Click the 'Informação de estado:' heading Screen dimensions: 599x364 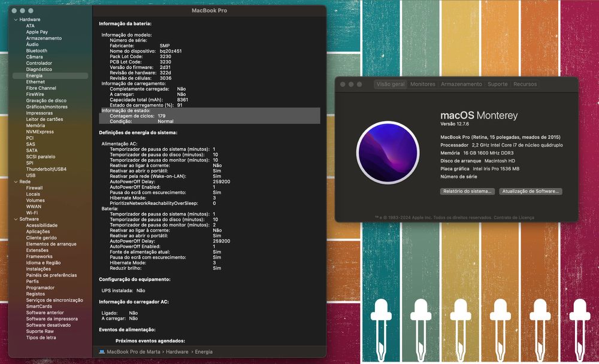click(x=126, y=110)
